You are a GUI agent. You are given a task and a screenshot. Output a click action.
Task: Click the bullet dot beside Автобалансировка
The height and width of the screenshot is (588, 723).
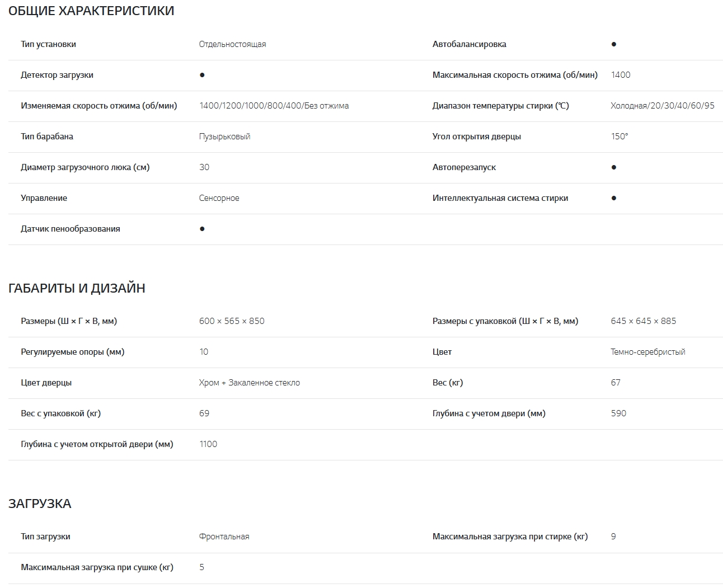[x=614, y=44]
